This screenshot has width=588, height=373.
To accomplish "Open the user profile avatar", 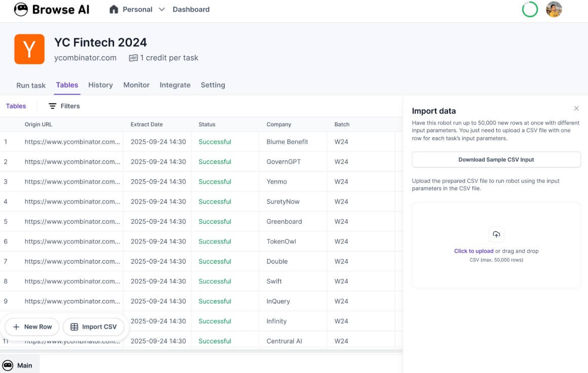I will [554, 10].
